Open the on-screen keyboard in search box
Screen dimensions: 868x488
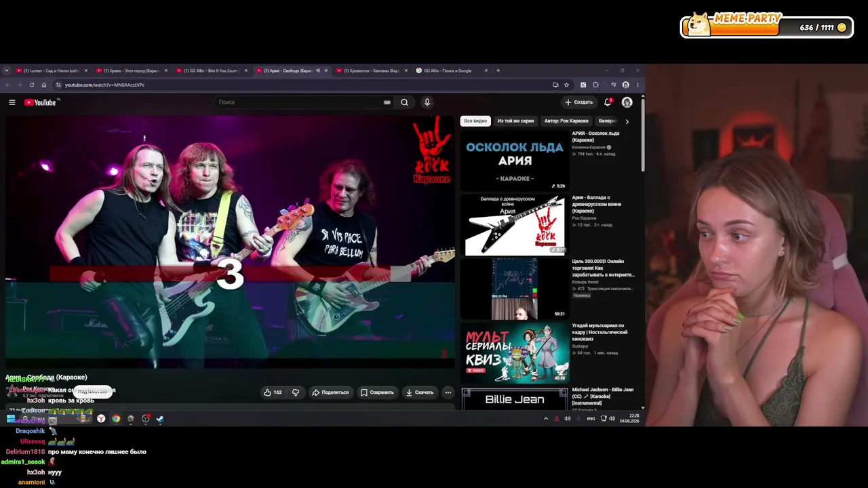[x=387, y=102]
